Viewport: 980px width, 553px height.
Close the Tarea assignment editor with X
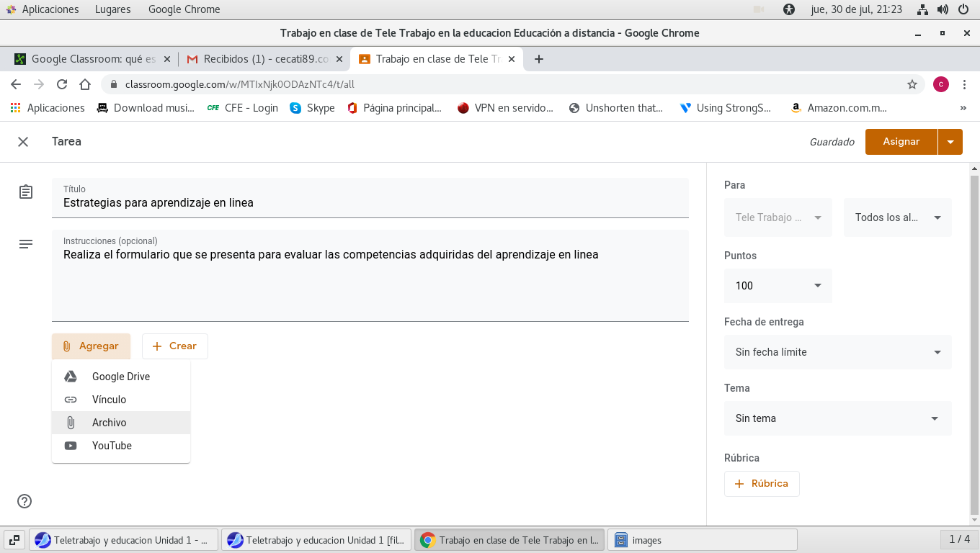[23, 142]
